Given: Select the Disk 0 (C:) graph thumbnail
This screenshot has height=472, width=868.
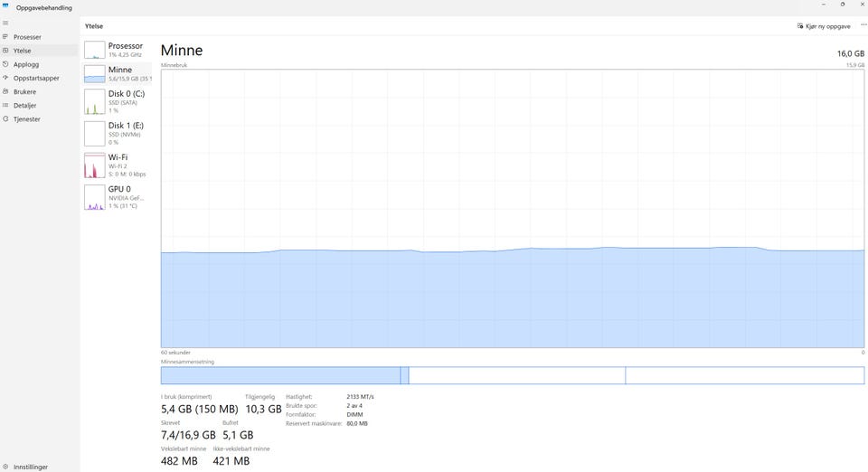Looking at the screenshot, I should pyautogui.click(x=95, y=102).
